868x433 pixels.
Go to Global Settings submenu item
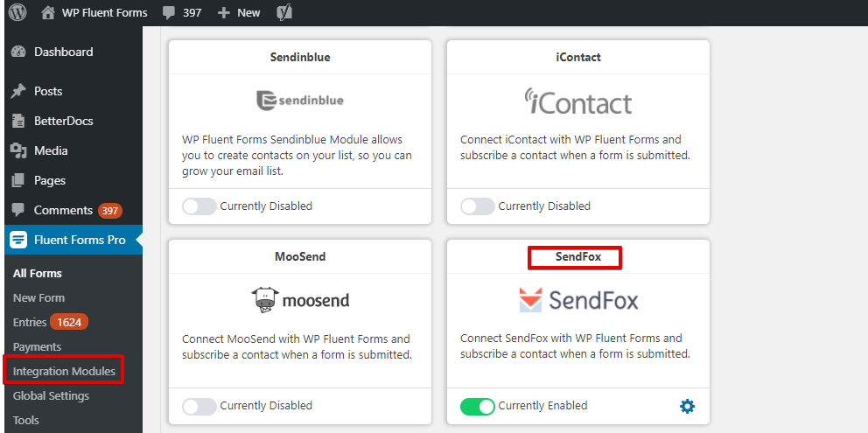coord(51,396)
